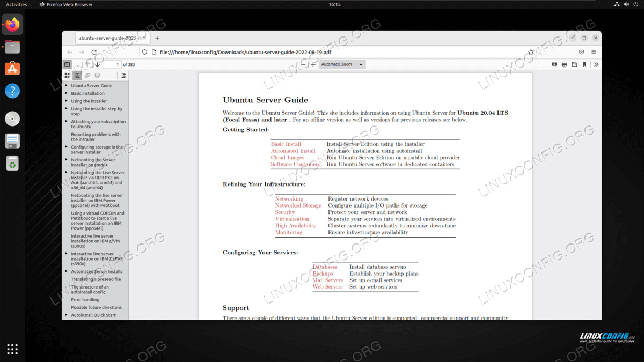Save the PDF file
Screen dimensions: 644x362
(574, 64)
